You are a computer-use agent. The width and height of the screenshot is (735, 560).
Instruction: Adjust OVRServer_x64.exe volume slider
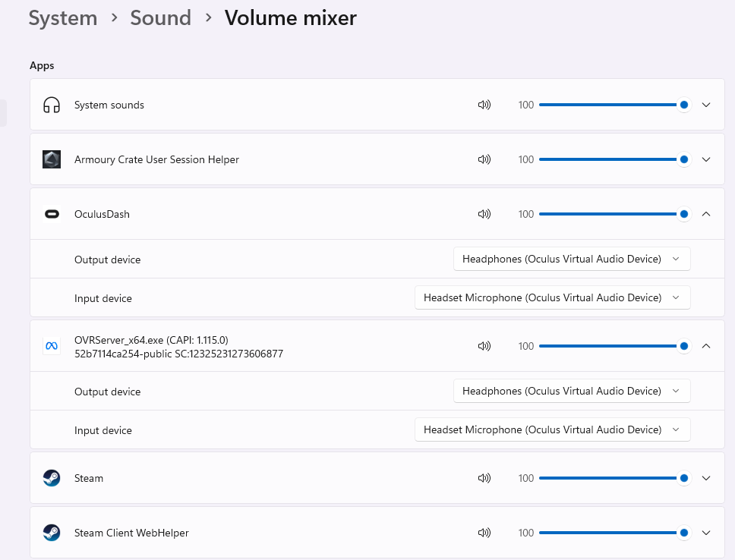pos(614,346)
